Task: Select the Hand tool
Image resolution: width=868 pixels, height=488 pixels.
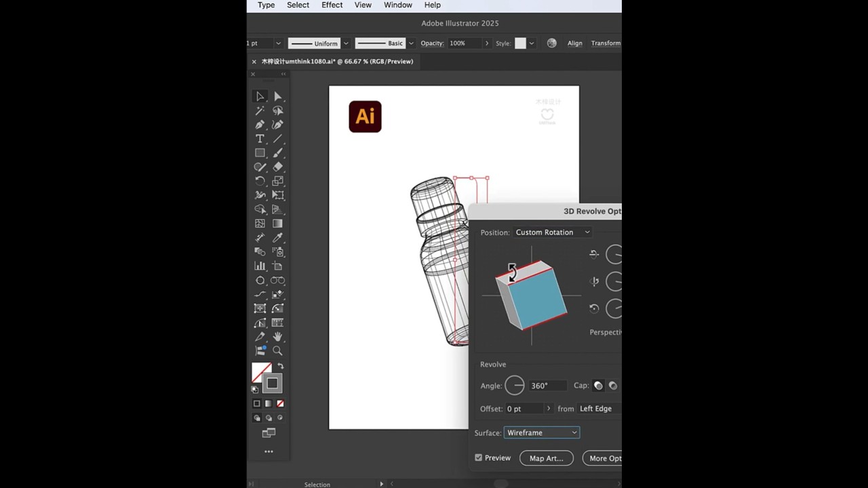Action: point(277,337)
